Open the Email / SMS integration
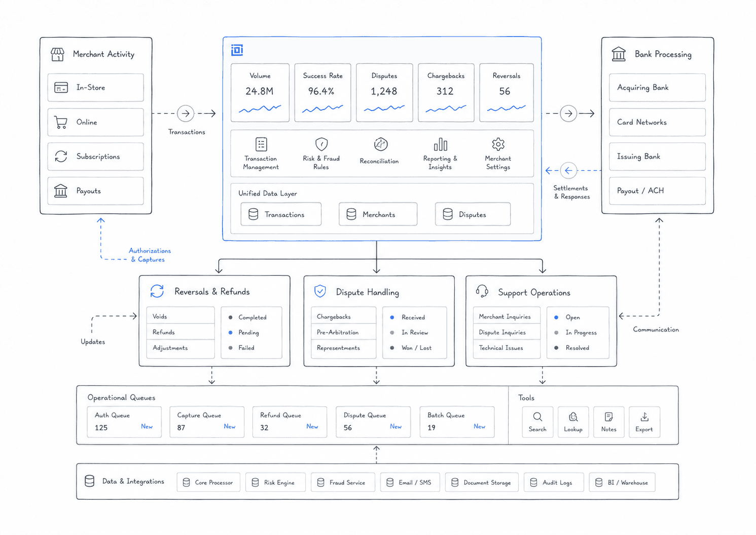The width and height of the screenshot is (756, 535). [410, 482]
